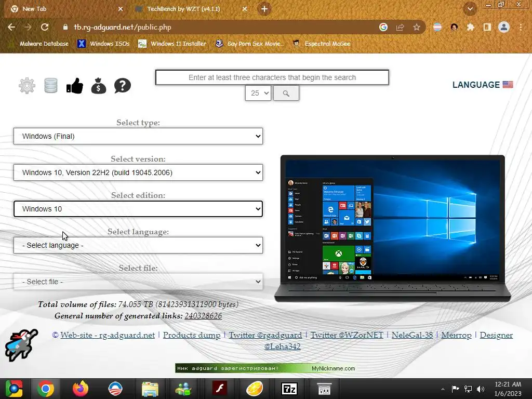
Task: Open file explorer in taskbar
Action: pyautogui.click(x=150, y=389)
